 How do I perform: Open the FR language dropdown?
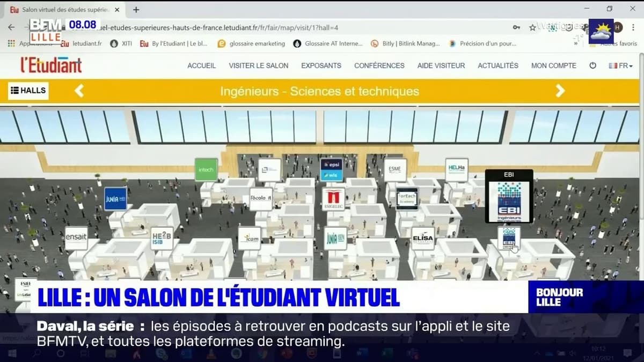coord(621,65)
